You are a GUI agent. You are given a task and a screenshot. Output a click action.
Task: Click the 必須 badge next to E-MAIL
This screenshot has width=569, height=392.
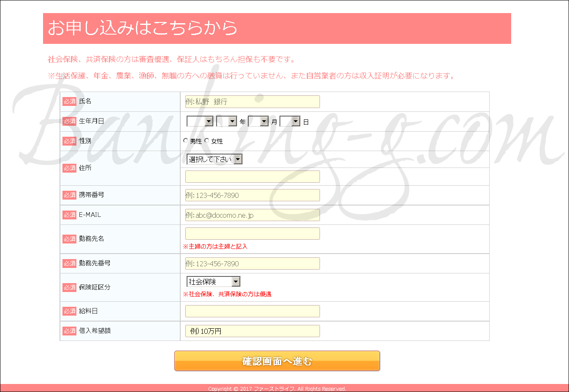click(69, 215)
